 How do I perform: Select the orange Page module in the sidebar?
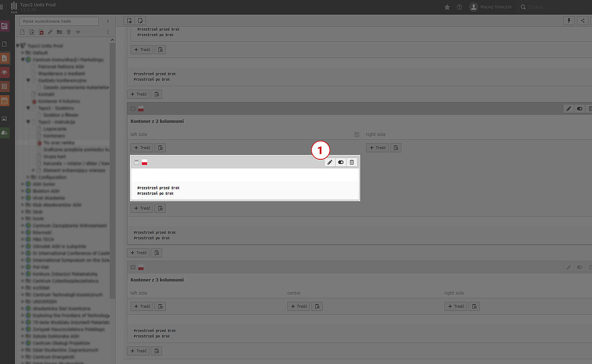pyautogui.click(x=5, y=59)
